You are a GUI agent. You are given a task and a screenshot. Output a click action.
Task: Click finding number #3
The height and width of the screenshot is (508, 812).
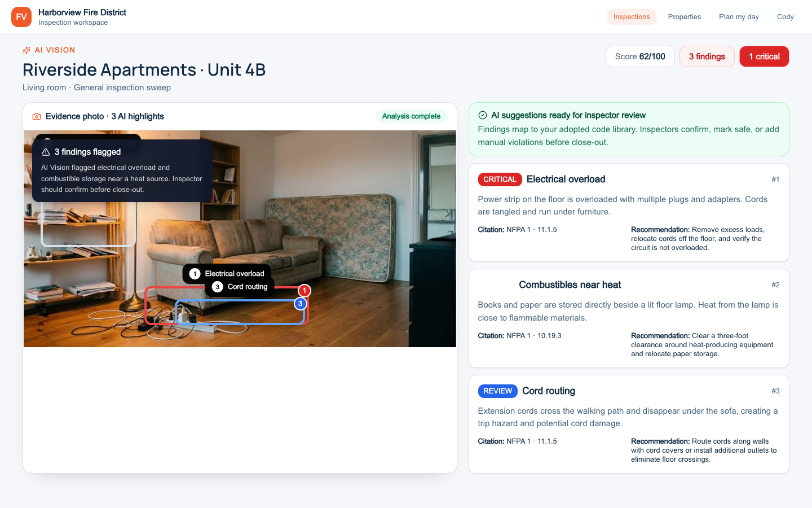[775, 391]
